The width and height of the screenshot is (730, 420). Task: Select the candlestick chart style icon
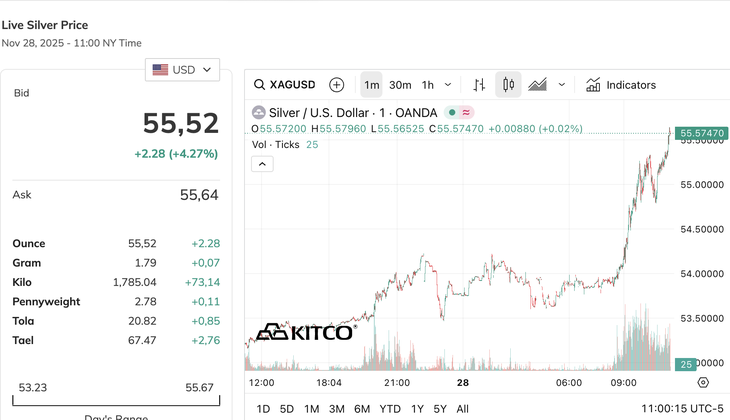click(508, 85)
